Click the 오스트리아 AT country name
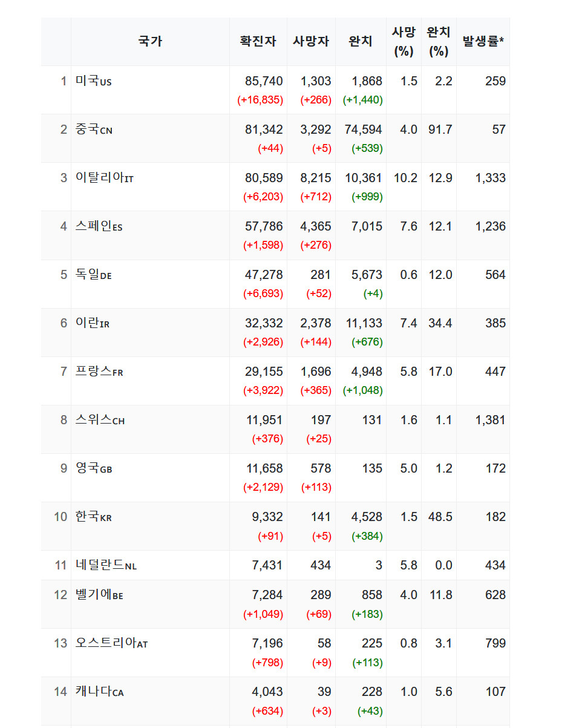 111,643
